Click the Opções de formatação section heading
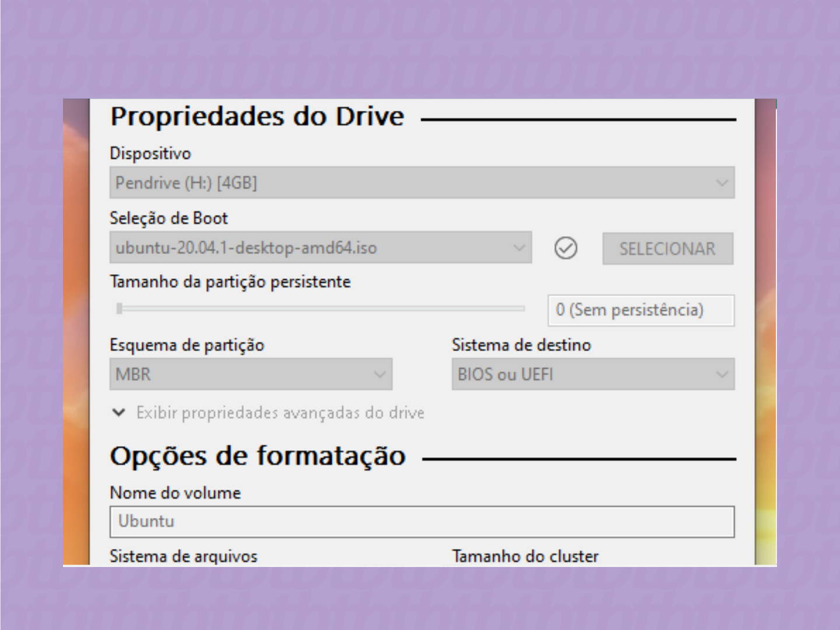Screen dimensions: 840x630 tap(258, 457)
